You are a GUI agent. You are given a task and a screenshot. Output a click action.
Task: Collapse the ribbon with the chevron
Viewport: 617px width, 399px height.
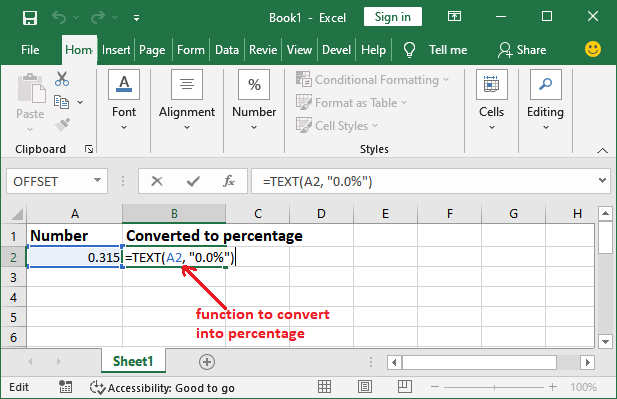602,150
